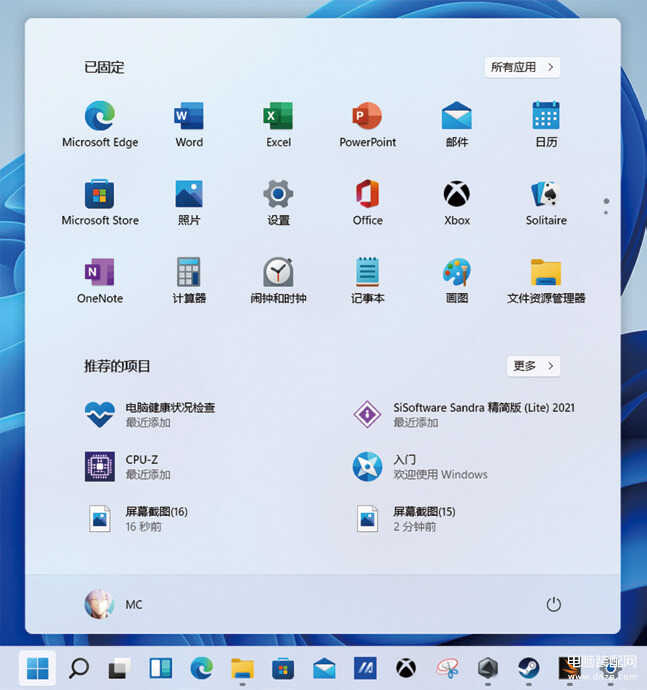Open Mail from the taskbar

324,668
